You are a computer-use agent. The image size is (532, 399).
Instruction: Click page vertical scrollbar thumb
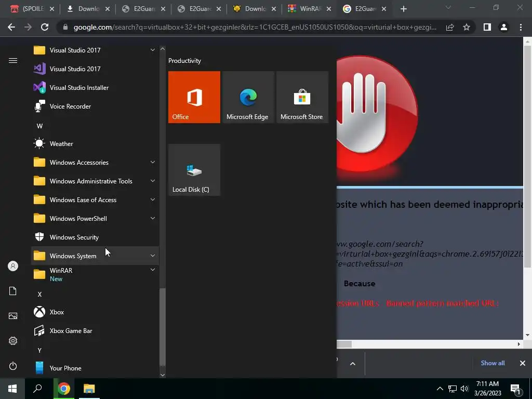pos(527,156)
